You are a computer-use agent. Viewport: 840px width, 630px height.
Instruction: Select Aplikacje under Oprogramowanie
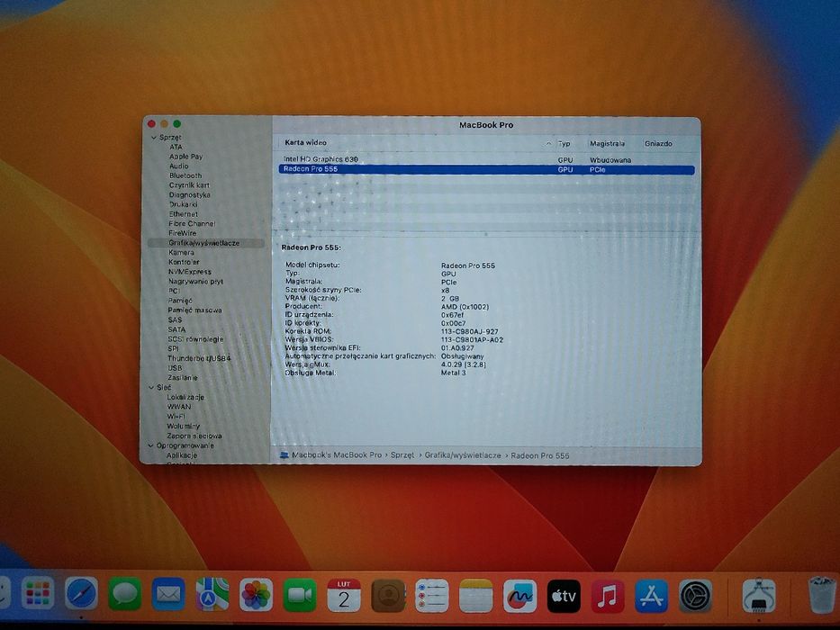tap(182, 455)
